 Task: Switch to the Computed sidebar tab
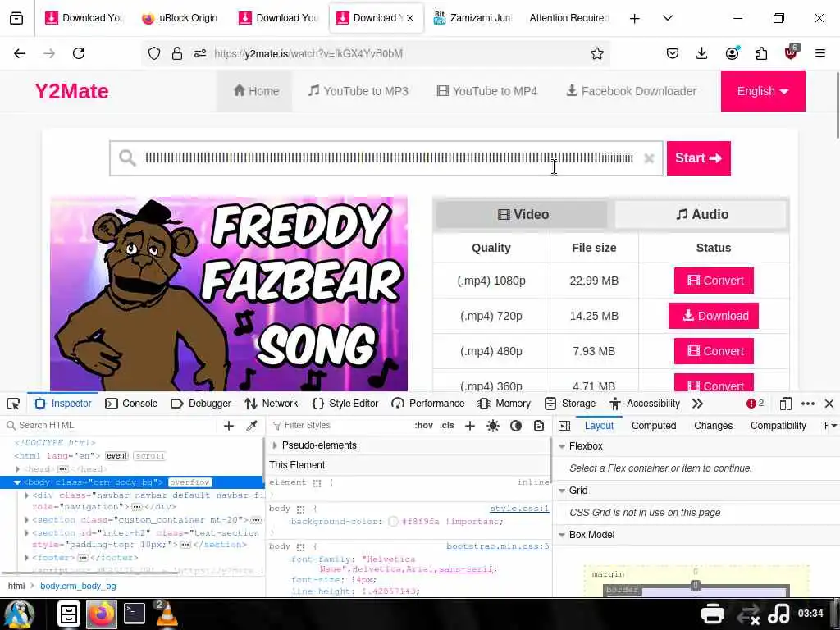654,426
